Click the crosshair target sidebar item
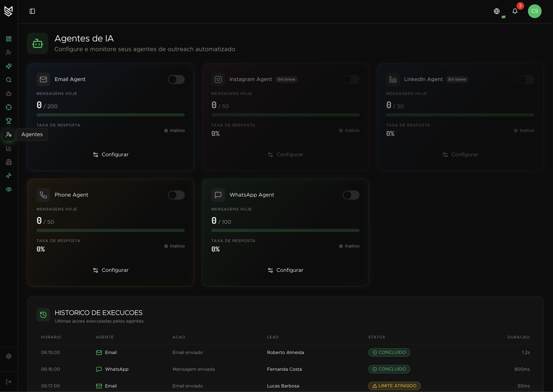The image size is (553, 392). 9,107
